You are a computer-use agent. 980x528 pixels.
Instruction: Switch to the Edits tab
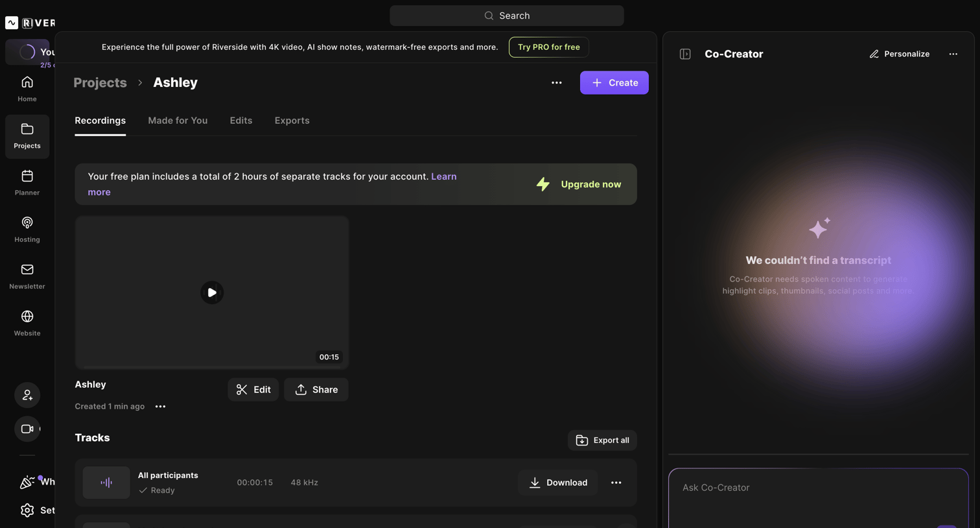point(241,121)
